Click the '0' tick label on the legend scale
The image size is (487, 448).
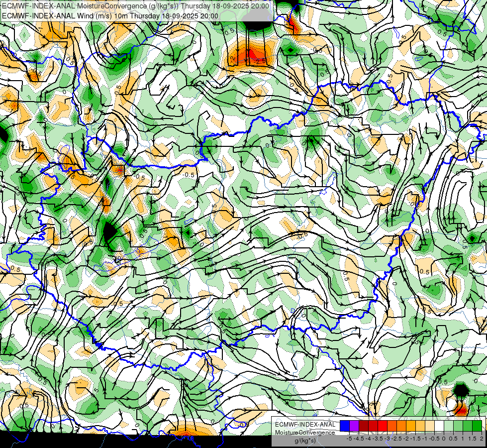(444, 439)
